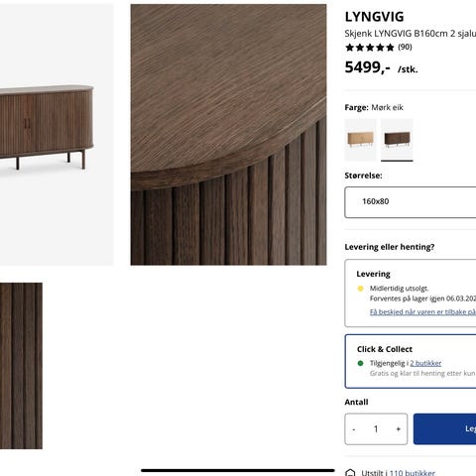Open the back-in-stock notification link
Viewport: 476px width, 476px height.
422,312
